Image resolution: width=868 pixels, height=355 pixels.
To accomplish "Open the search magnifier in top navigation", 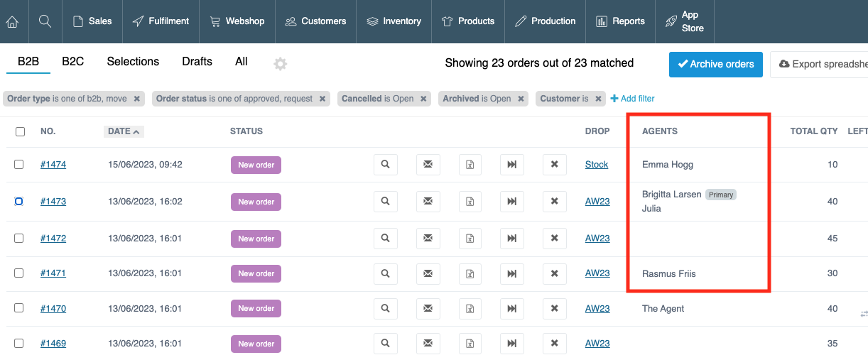I will point(45,21).
